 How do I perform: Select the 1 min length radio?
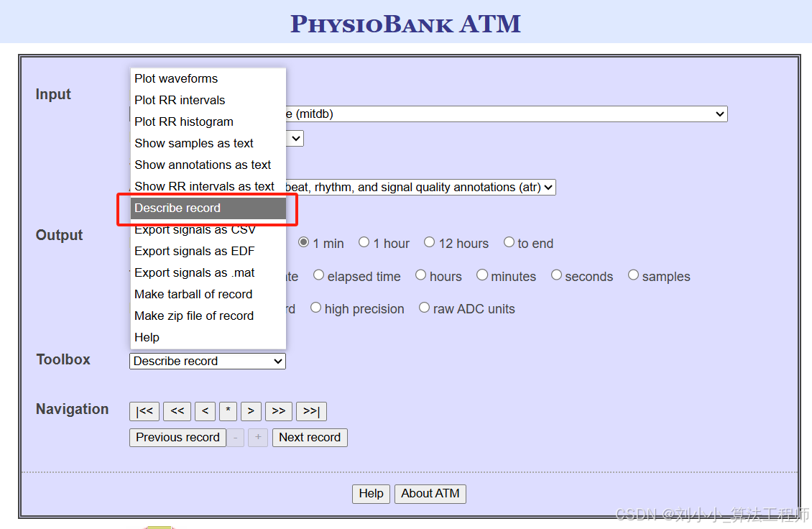click(304, 242)
